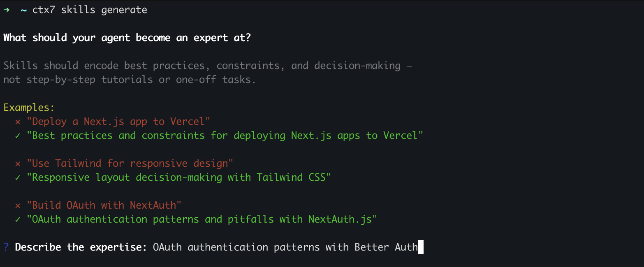The width and height of the screenshot is (644, 267).
Task: Click the green 'Responsive layout decision-making with Tailwind CSS' text
Action: coord(179,177)
